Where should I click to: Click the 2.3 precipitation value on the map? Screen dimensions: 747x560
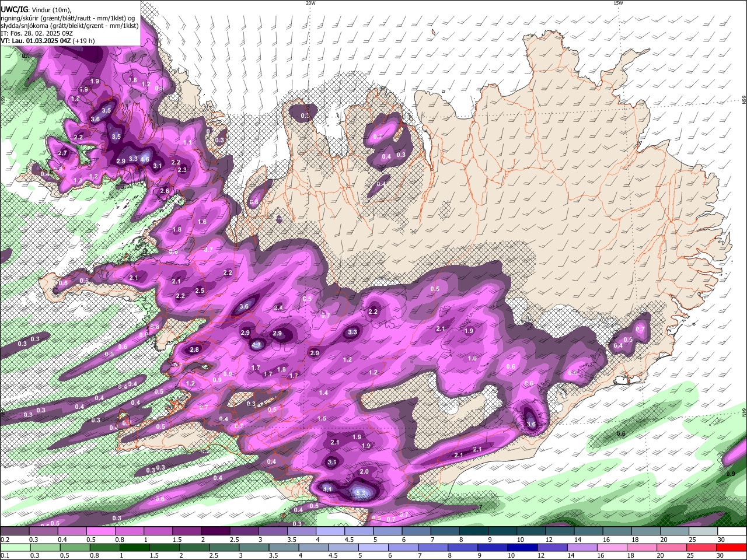tap(182, 170)
